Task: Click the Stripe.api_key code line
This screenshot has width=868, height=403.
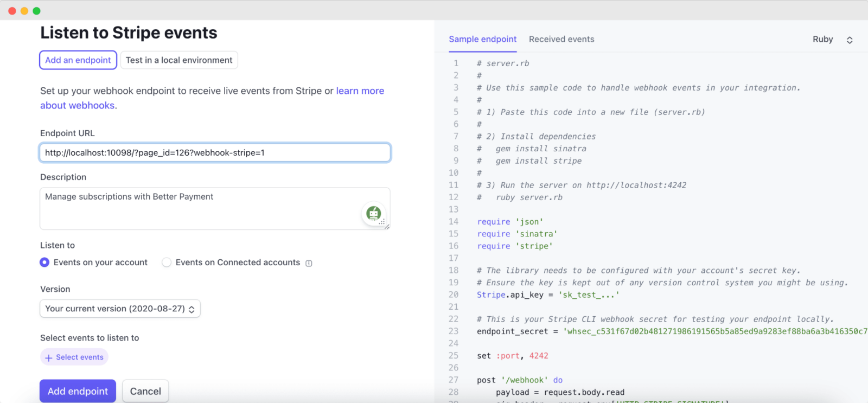Action: click(x=548, y=295)
